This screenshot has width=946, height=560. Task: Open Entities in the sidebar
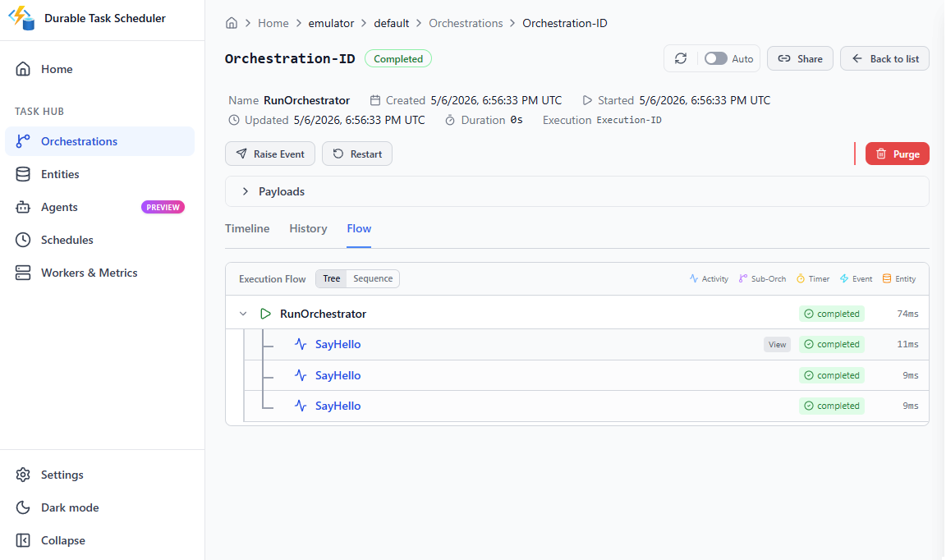(99, 174)
